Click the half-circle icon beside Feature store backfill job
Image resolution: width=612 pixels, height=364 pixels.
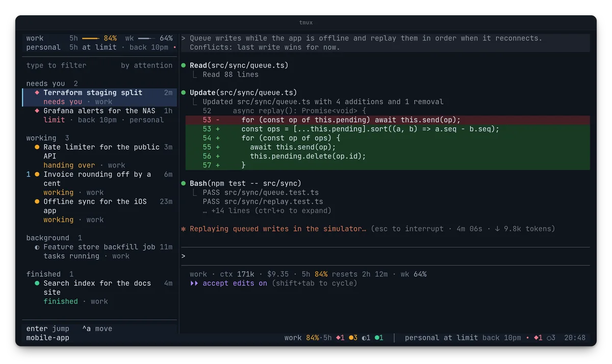pyautogui.click(x=37, y=247)
